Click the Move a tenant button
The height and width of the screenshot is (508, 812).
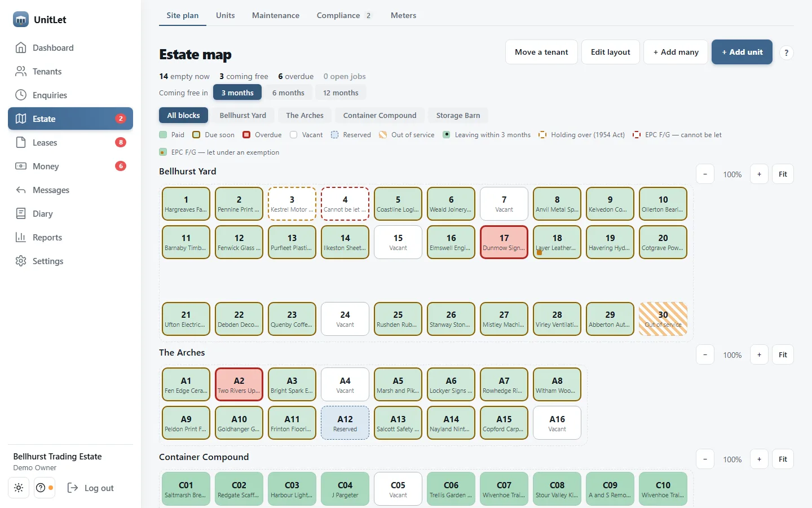click(541, 52)
